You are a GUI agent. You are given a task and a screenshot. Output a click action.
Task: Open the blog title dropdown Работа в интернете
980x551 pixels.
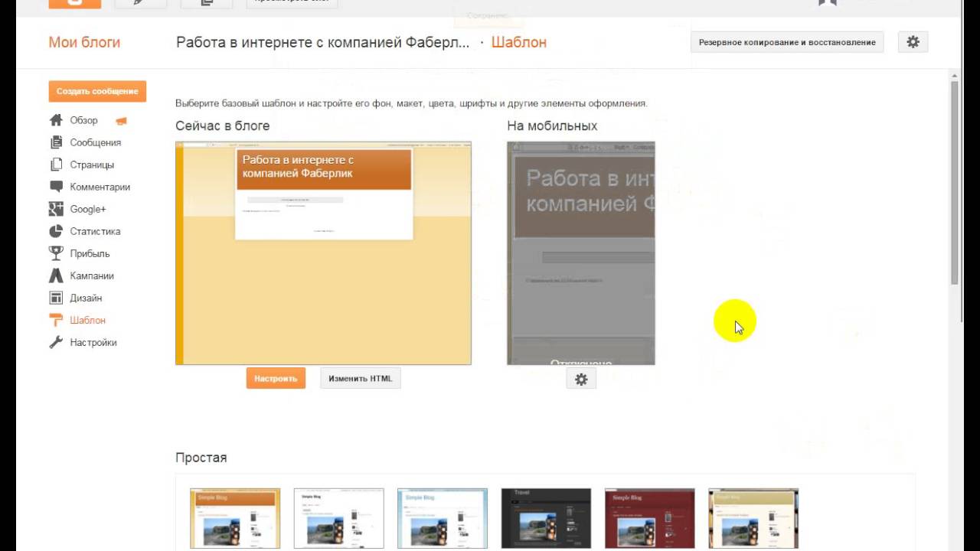[x=323, y=42]
